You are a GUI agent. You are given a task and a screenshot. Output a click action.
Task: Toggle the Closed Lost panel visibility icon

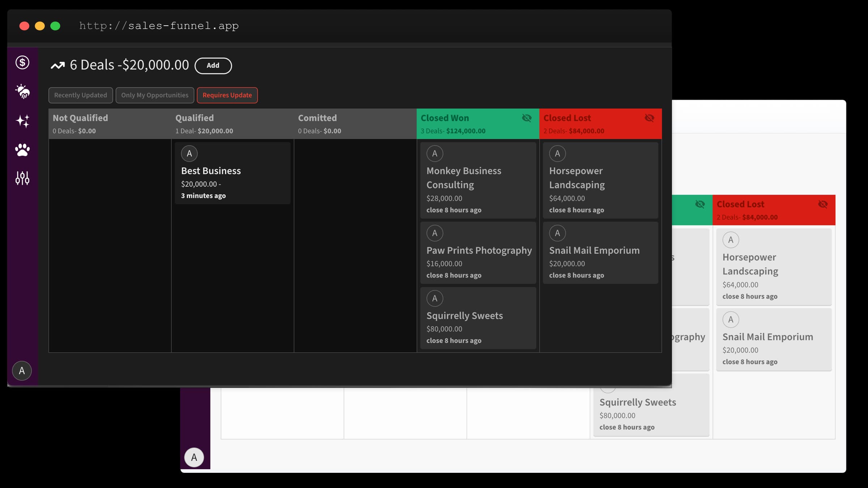pos(649,118)
